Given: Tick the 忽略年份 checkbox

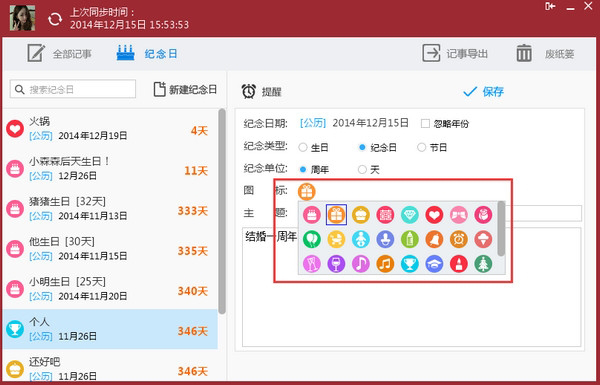Looking at the screenshot, I should click(x=425, y=124).
